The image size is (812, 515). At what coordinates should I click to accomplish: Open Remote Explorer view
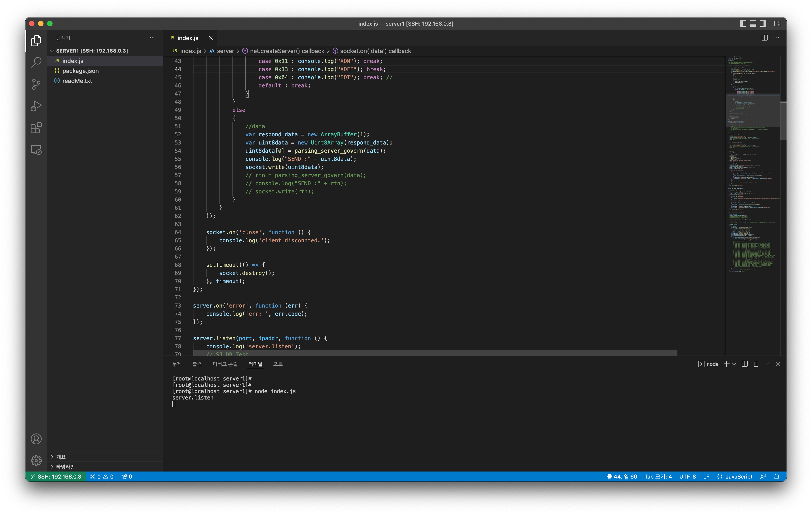point(36,150)
